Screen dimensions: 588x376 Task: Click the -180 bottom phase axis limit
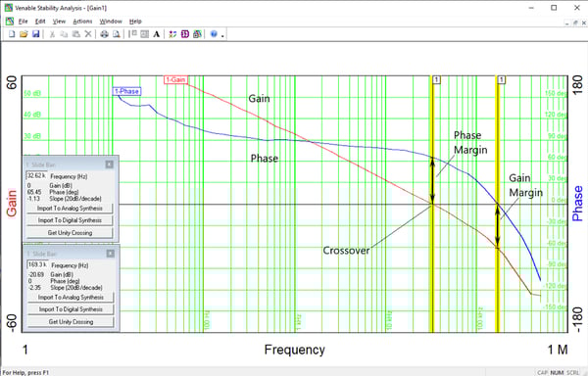tap(578, 319)
